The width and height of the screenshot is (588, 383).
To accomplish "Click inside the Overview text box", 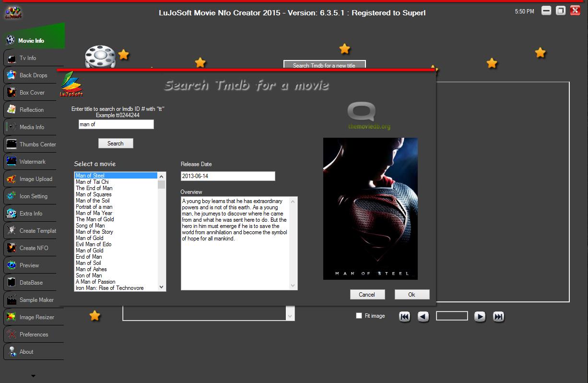I will (235, 243).
